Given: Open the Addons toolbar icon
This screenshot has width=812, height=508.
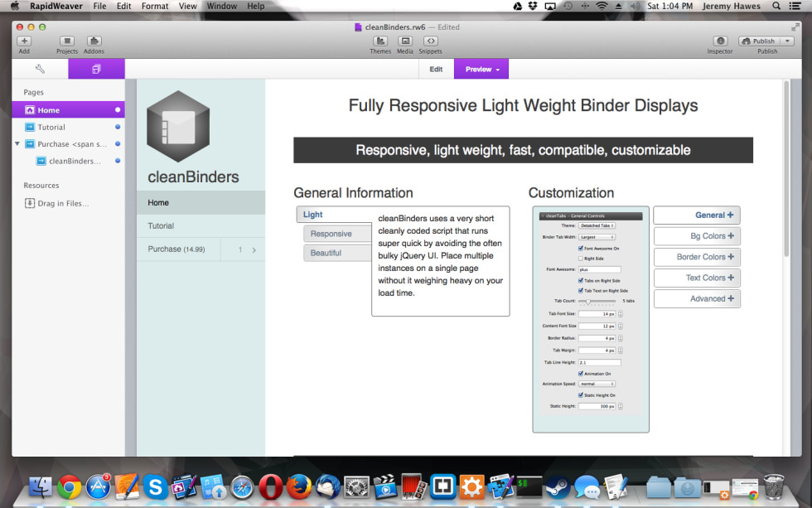Looking at the screenshot, I should 94,41.
